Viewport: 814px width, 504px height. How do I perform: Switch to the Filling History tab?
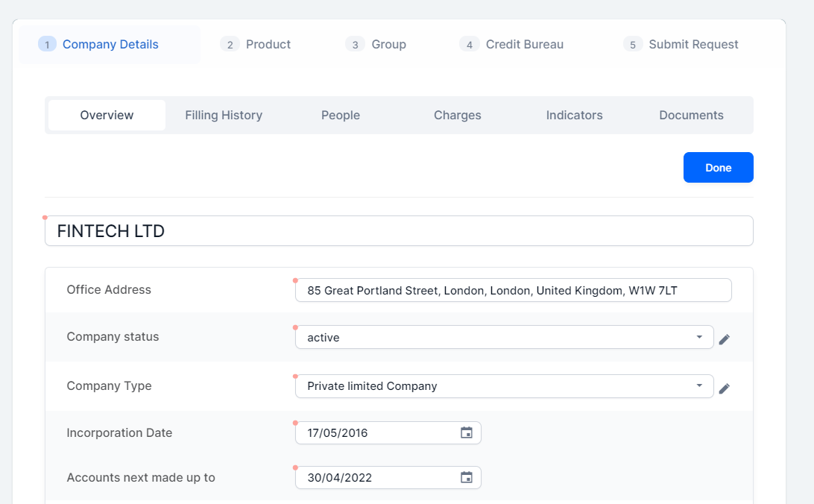[x=224, y=115]
